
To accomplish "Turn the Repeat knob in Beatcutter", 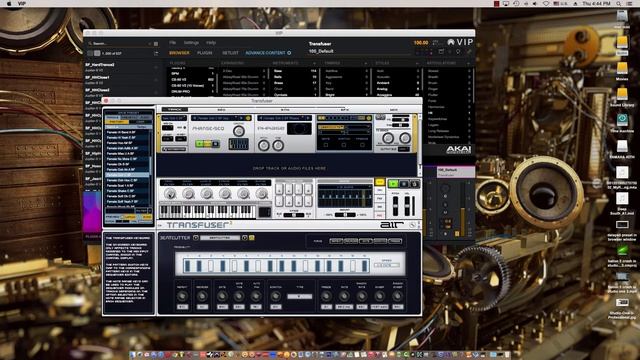I will pyautogui.click(x=182, y=296).
